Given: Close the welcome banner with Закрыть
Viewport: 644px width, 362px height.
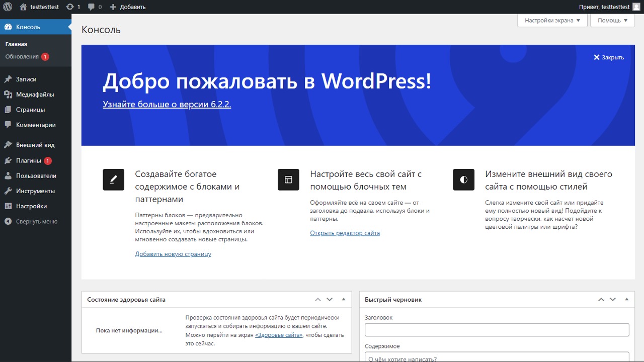Looking at the screenshot, I should coord(608,57).
